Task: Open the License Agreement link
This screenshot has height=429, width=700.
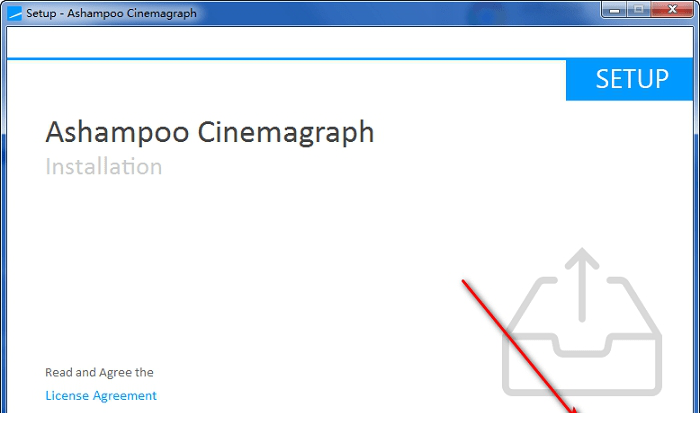Action: click(x=101, y=396)
